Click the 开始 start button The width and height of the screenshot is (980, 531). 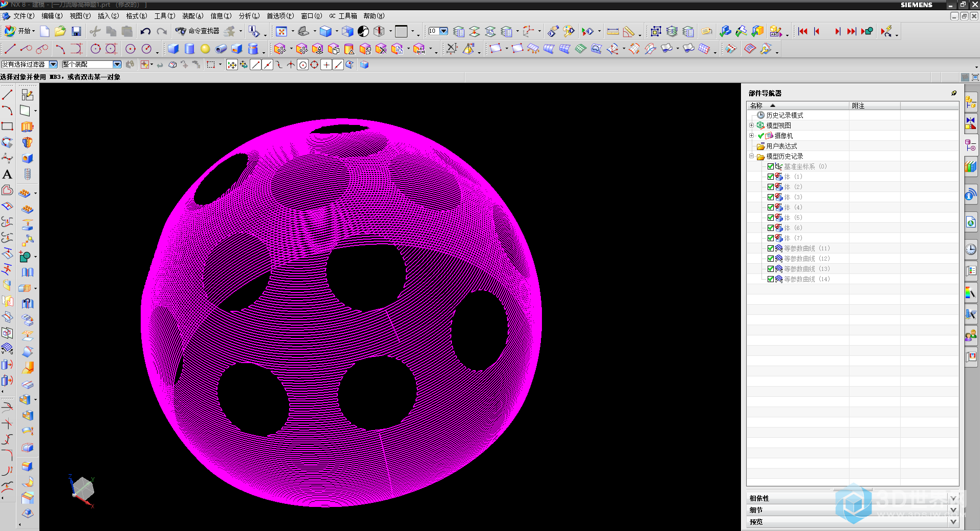click(19, 31)
